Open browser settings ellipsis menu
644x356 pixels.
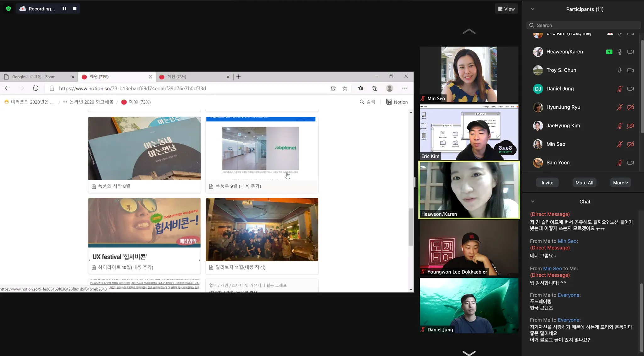point(404,88)
